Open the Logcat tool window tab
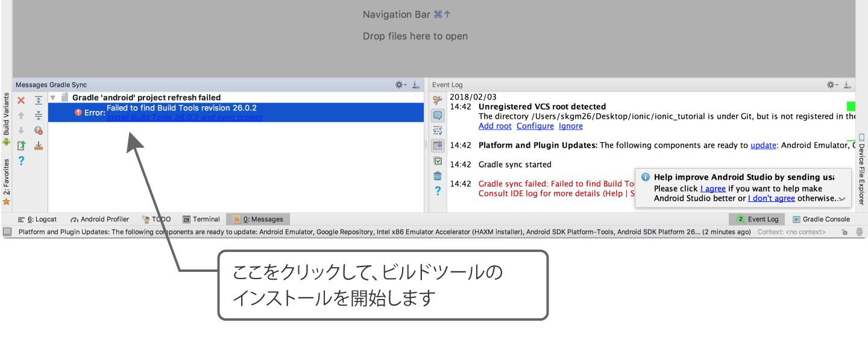Viewport: 868px width, 340px height. (37, 219)
